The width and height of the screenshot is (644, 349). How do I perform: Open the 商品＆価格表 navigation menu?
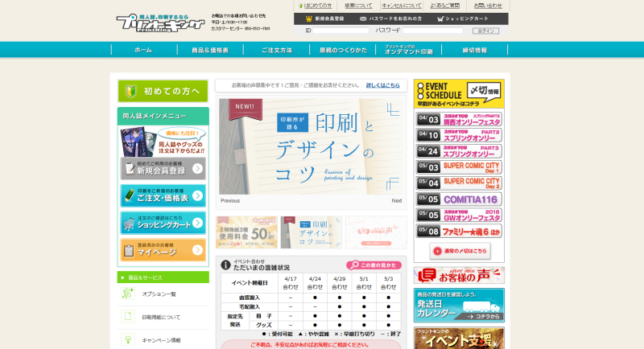point(209,50)
